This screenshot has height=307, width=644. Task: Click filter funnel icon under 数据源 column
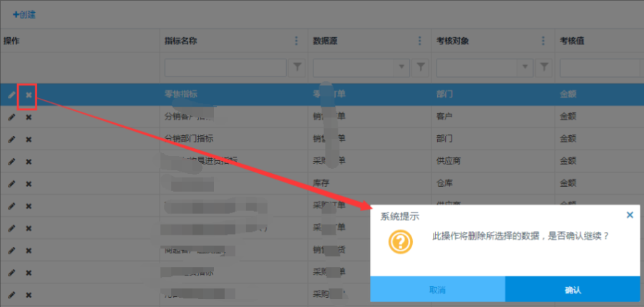[x=421, y=67]
